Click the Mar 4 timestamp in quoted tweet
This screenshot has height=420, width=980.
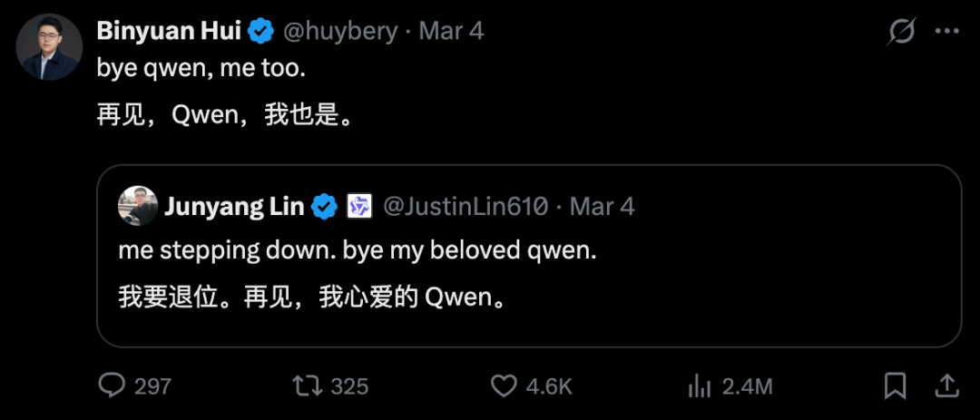point(602,207)
